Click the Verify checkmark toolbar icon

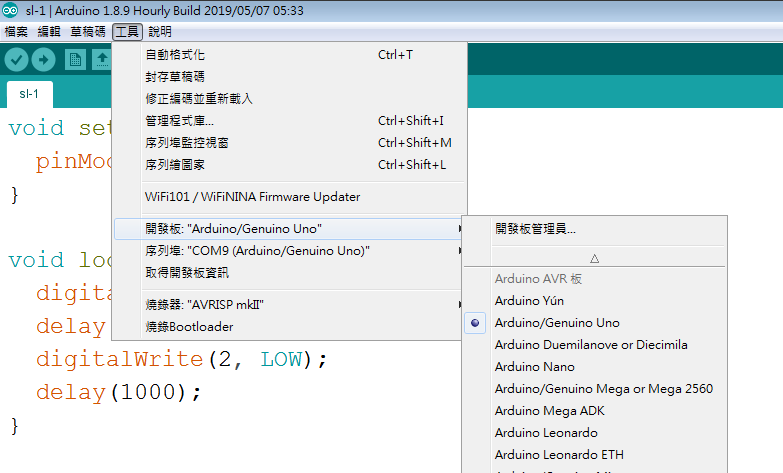coord(16,60)
